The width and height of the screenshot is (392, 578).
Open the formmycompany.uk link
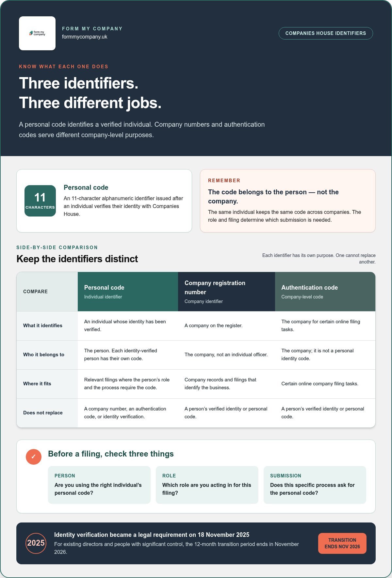pyautogui.click(x=85, y=37)
